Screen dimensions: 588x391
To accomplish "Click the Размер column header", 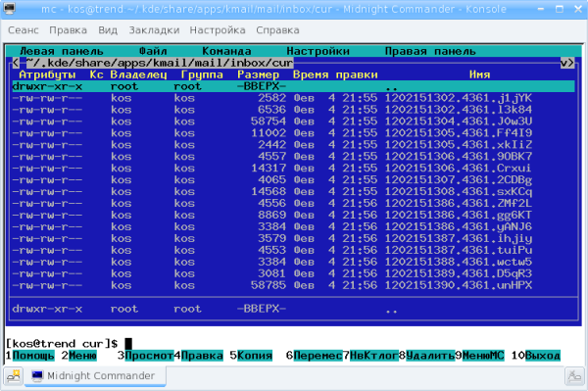I will pos(259,74).
